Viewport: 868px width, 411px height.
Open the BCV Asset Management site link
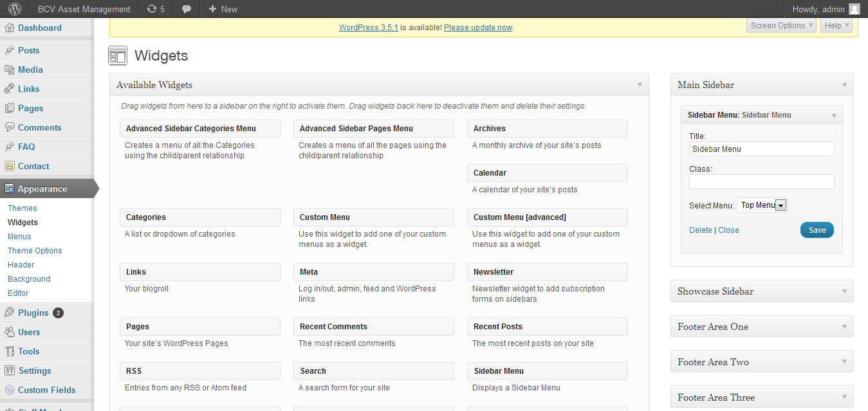coord(84,9)
